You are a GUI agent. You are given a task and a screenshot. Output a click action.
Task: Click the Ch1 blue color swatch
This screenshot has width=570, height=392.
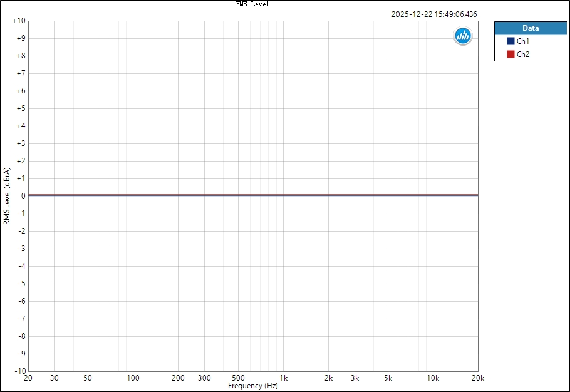(510, 41)
